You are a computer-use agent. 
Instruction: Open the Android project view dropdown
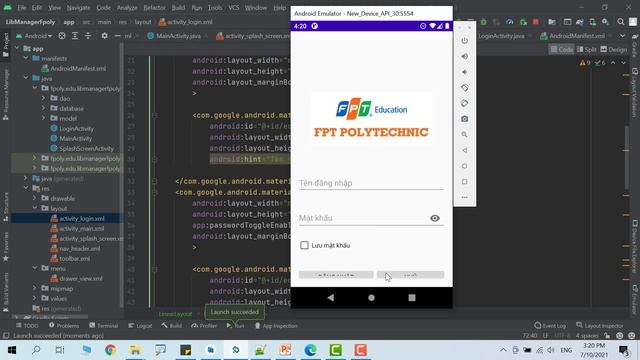click(34, 36)
